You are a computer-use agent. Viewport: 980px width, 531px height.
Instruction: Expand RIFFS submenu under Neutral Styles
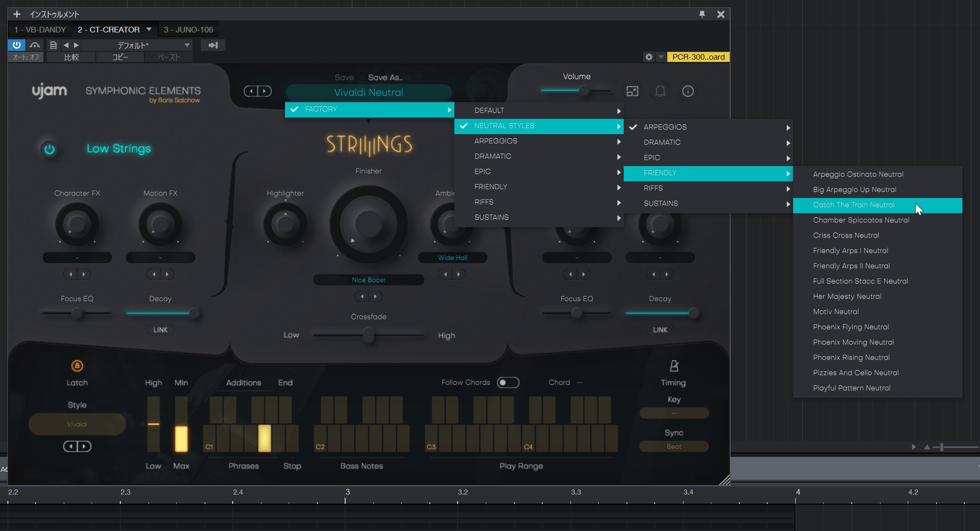[x=708, y=188]
